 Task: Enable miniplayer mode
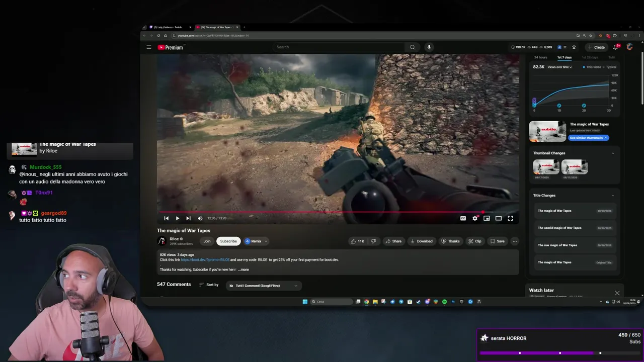coord(487,218)
